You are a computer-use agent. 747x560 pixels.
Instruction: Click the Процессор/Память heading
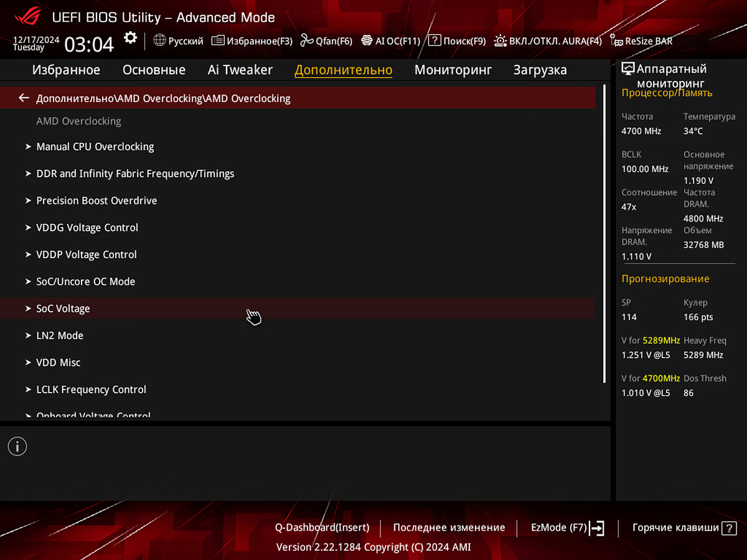tap(667, 93)
